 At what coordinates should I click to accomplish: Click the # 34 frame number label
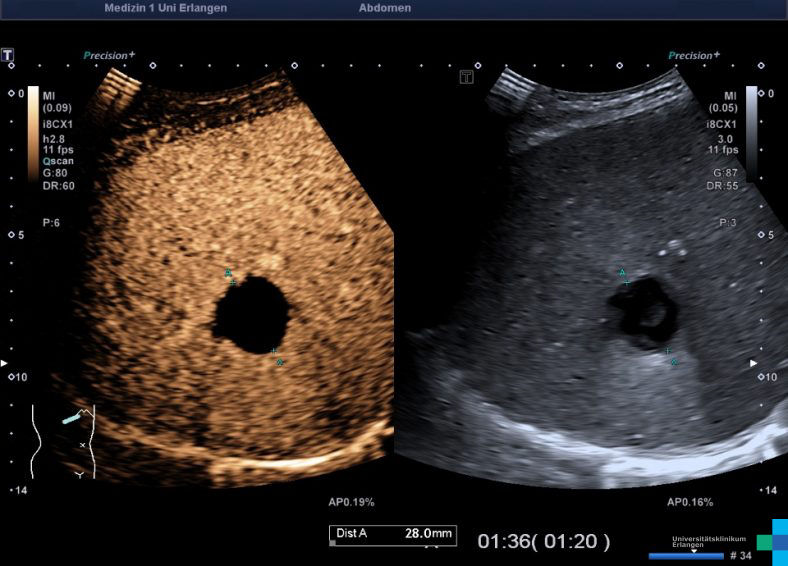(740, 556)
